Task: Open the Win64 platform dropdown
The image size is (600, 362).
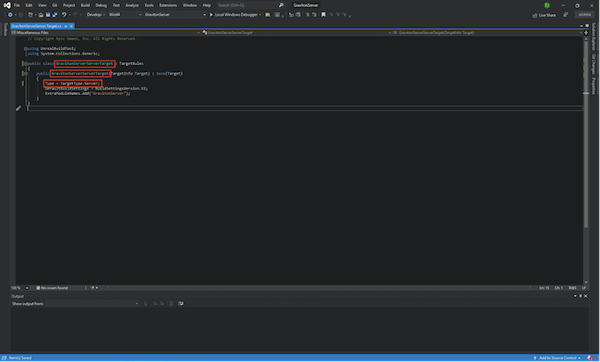Action: 125,15
